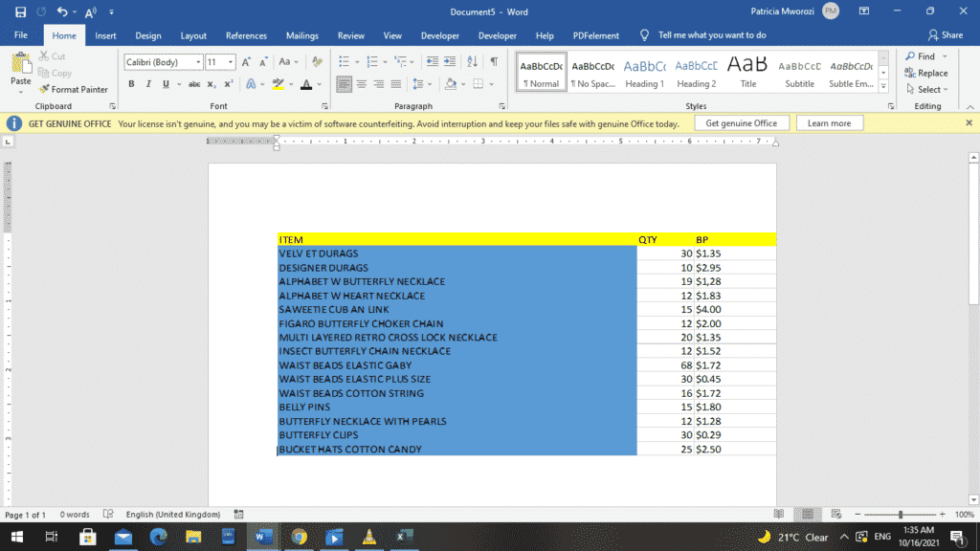
Task: Click the Get genuine Office button
Action: 741,122
